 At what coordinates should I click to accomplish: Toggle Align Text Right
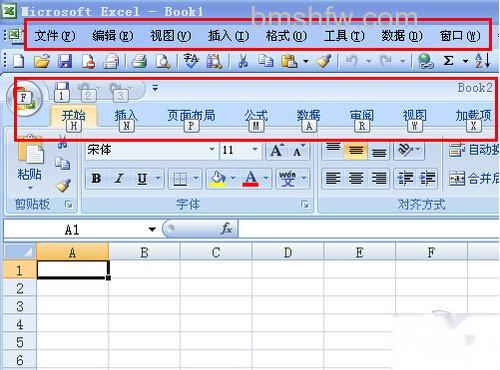pyautogui.click(x=379, y=179)
